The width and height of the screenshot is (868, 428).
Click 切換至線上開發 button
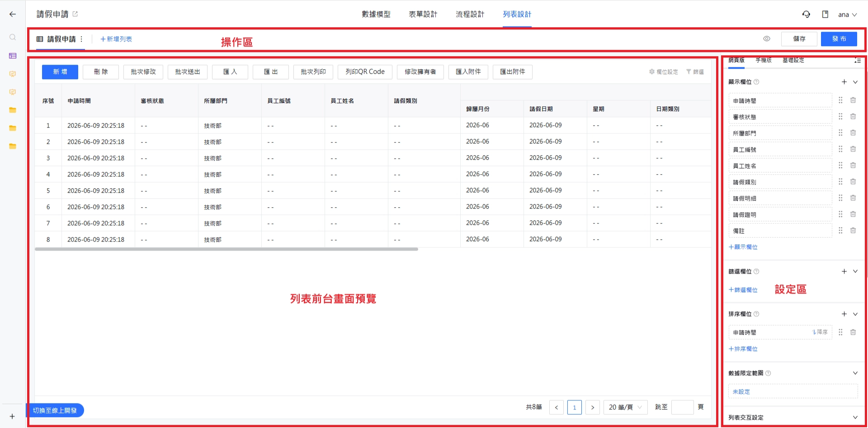click(55, 410)
